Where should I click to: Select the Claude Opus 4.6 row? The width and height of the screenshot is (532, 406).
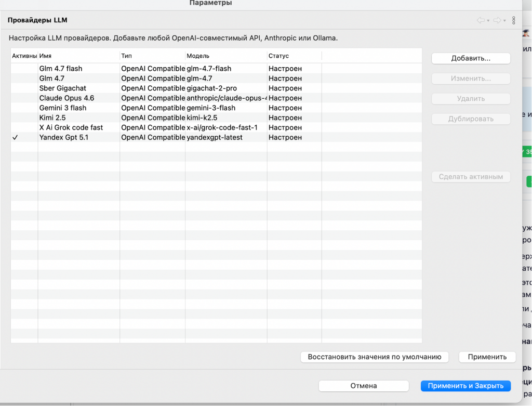coord(216,98)
